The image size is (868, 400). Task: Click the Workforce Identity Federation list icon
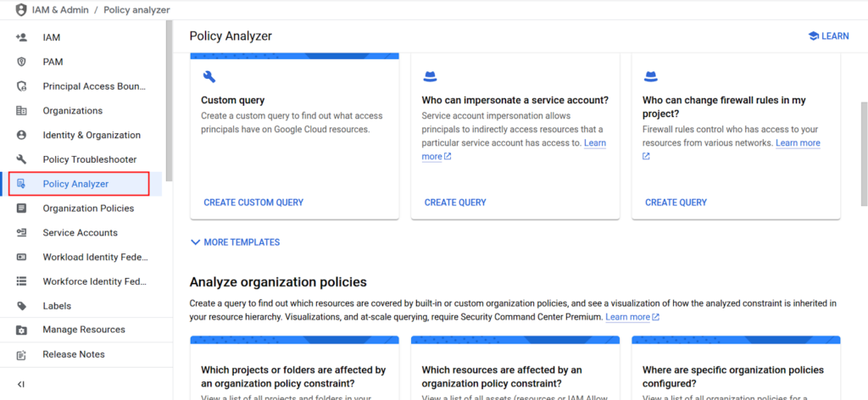(x=21, y=281)
